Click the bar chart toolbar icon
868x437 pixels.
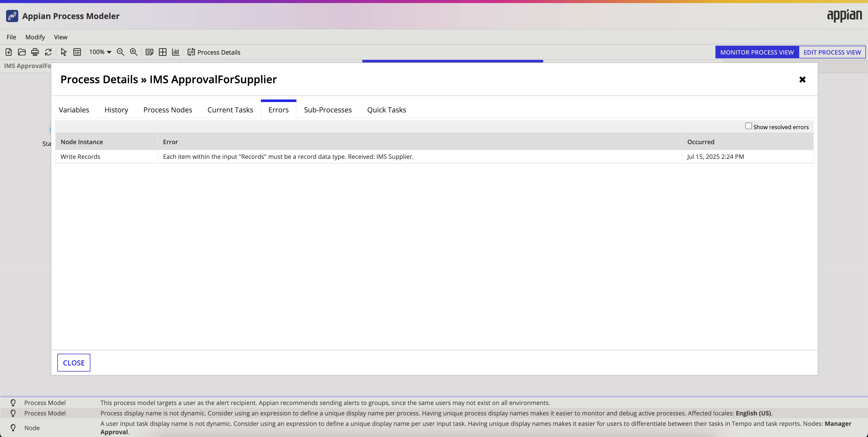176,52
